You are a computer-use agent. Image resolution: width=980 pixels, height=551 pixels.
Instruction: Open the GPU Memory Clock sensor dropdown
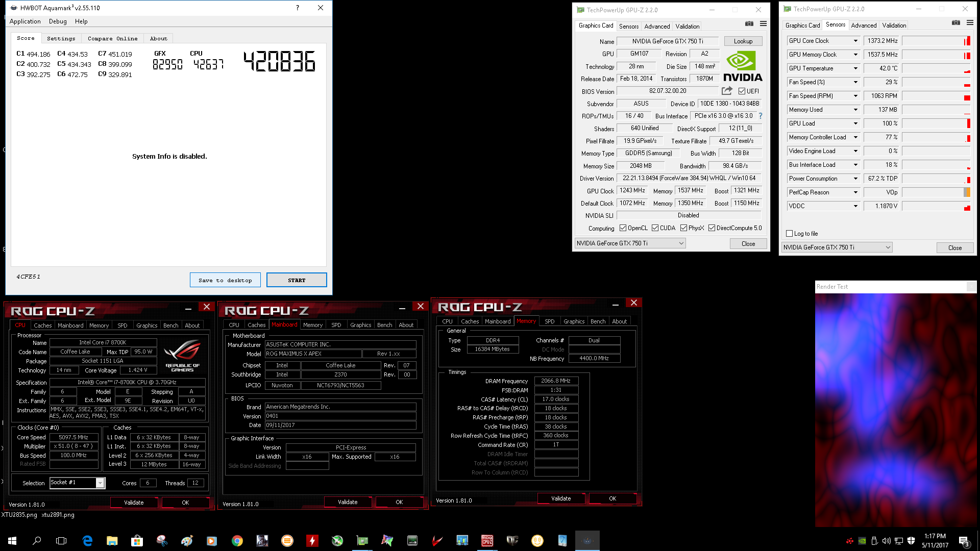pyautogui.click(x=855, y=55)
